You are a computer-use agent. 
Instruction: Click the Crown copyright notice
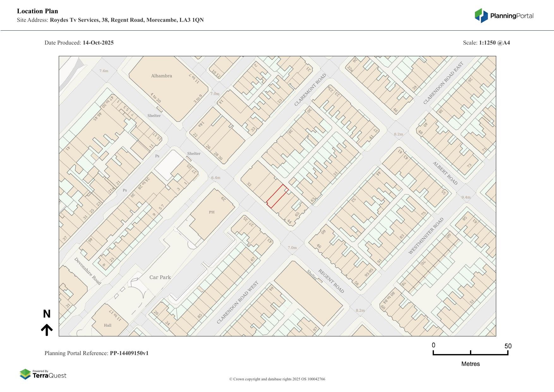click(277, 379)
